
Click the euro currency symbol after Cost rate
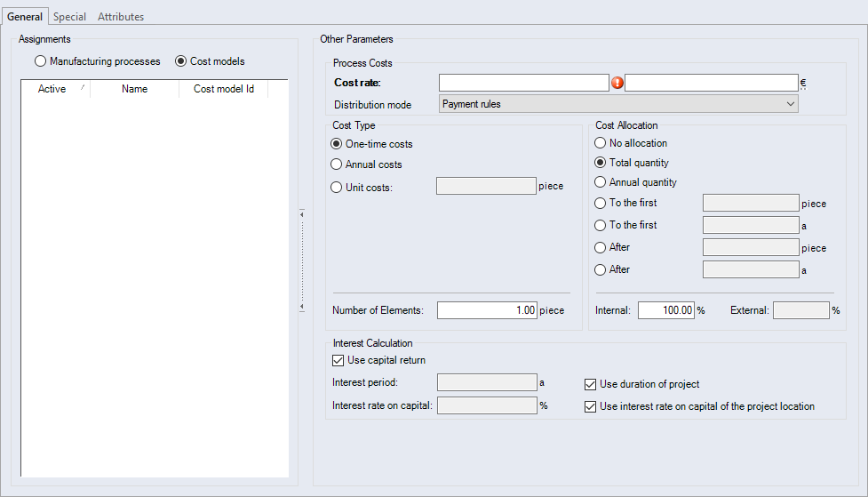click(x=803, y=83)
